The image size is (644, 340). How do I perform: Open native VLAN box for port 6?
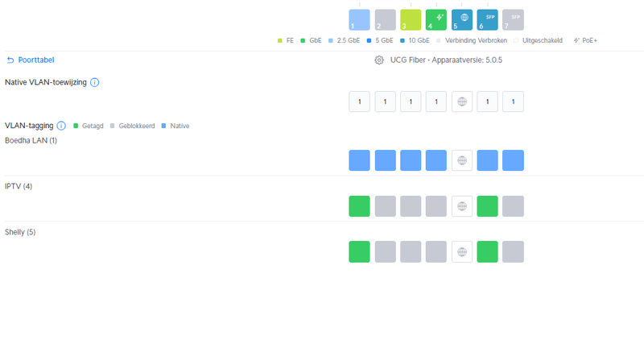(488, 102)
